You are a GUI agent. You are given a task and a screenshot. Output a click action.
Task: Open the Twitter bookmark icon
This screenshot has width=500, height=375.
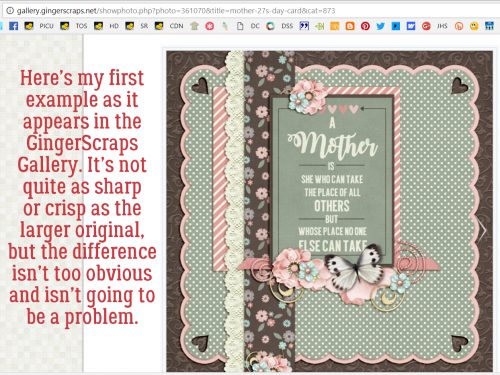(380, 26)
